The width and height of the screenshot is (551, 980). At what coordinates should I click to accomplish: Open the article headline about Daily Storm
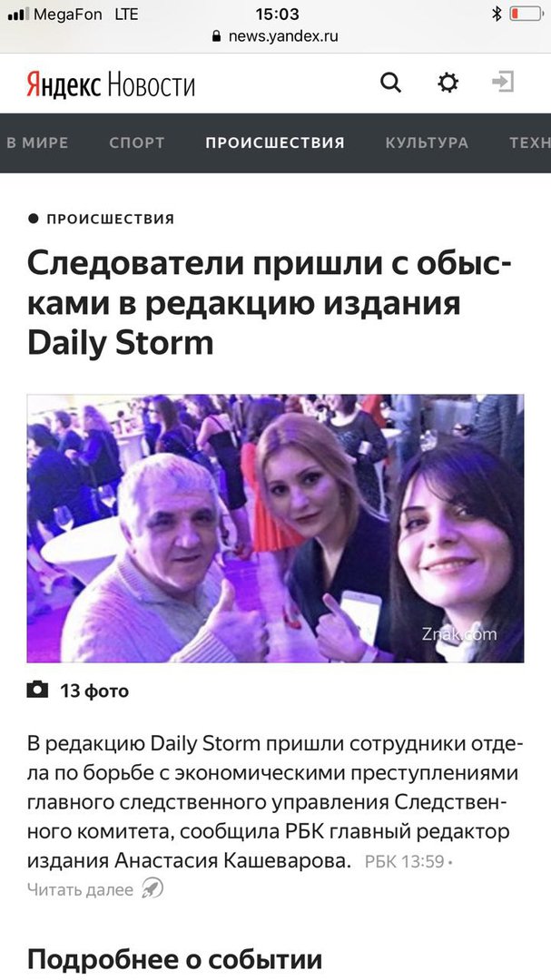coord(270,303)
